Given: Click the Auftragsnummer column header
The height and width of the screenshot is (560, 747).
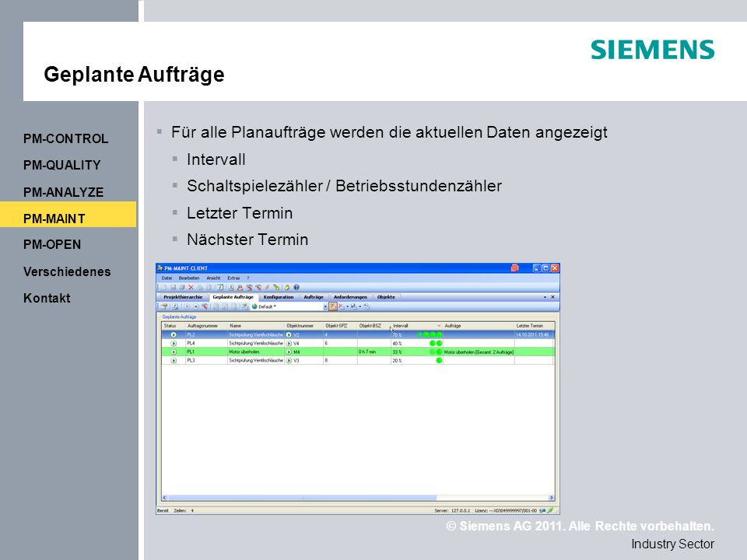Looking at the screenshot, I should pyautogui.click(x=206, y=326).
